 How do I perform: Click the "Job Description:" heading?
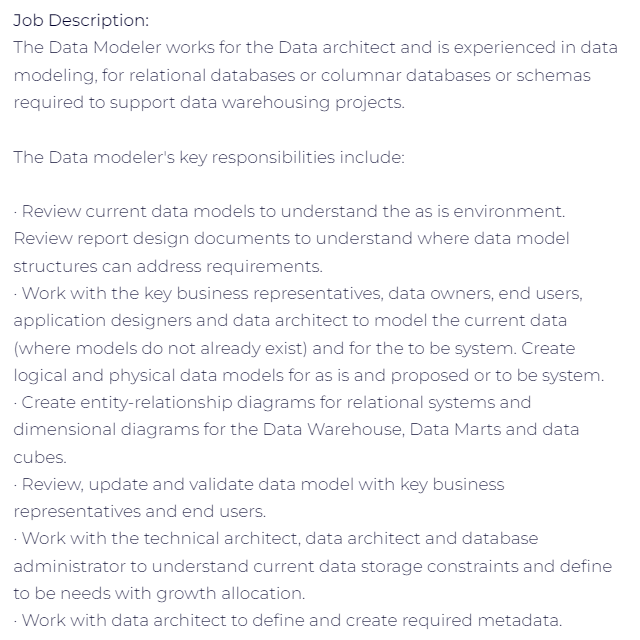coord(80,20)
